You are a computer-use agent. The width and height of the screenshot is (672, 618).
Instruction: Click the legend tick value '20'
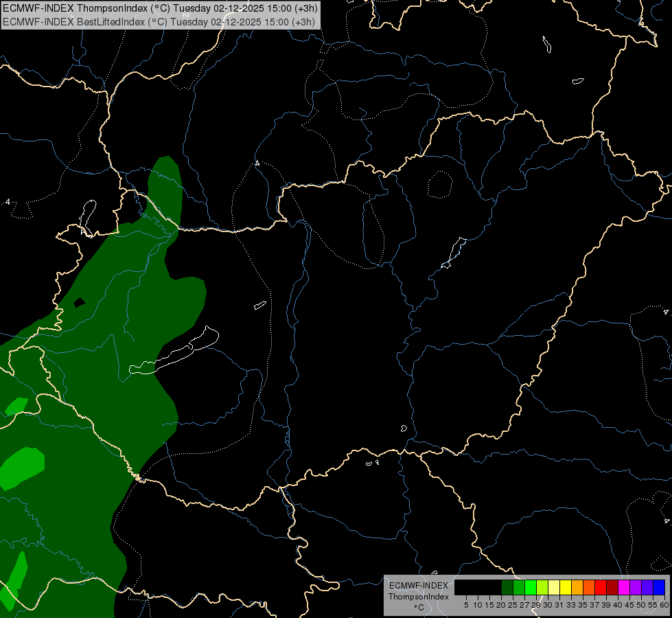pos(501,605)
